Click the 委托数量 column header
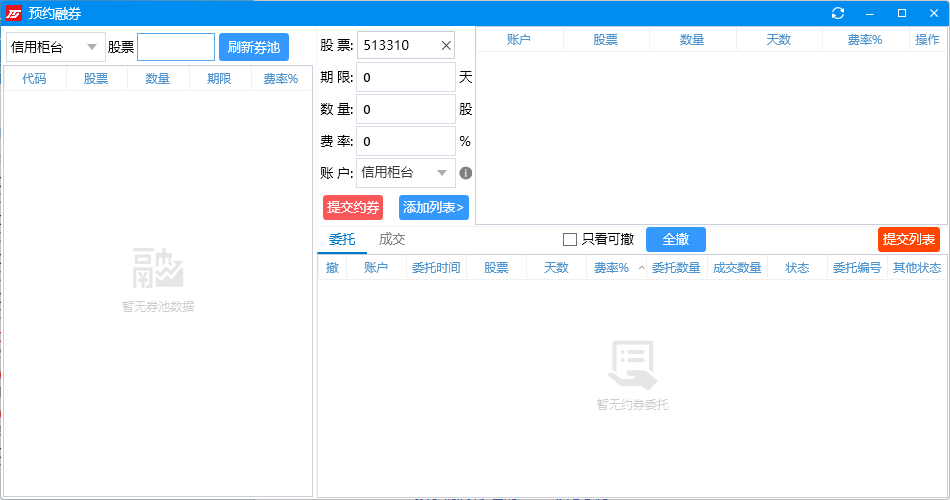 coord(677,268)
